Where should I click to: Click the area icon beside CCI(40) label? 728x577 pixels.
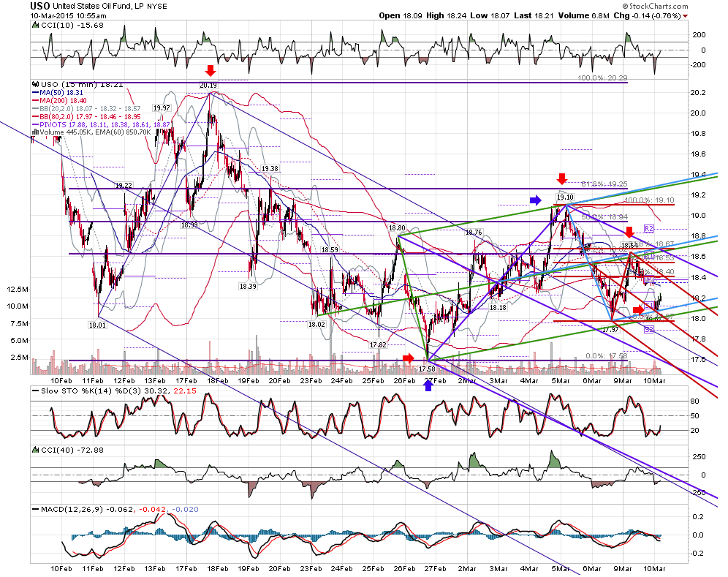(35, 450)
